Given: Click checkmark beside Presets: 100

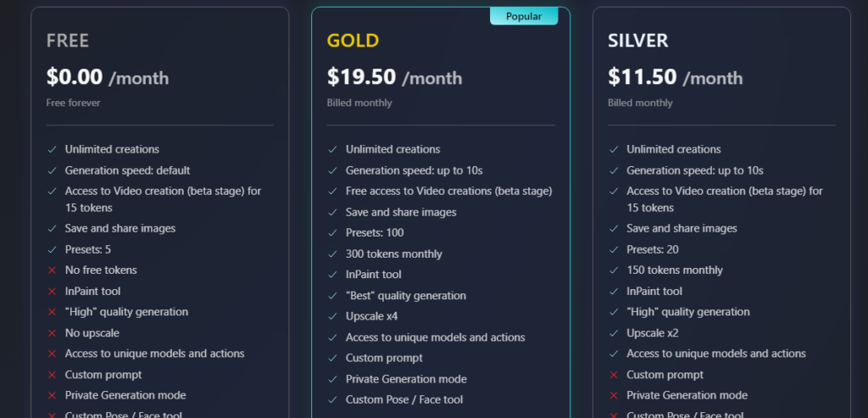Looking at the screenshot, I should (332, 233).
